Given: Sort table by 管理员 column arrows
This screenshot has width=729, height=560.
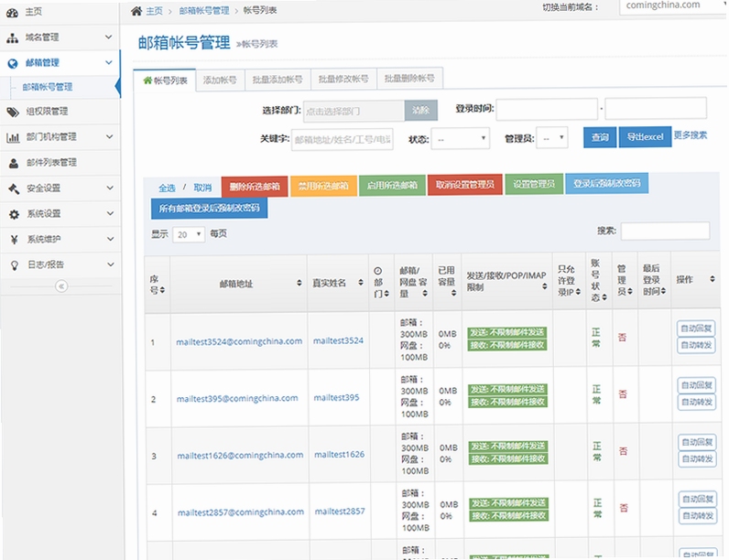Looking at the screenshot, I should tap(630, 291).
